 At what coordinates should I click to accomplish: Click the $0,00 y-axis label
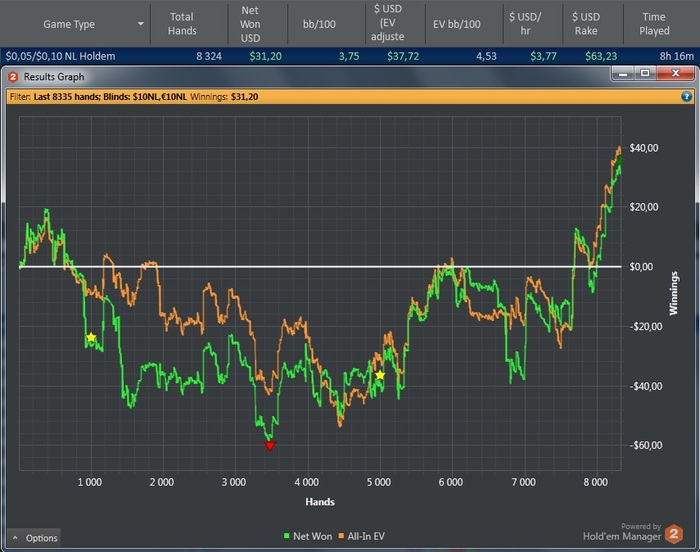point(641,267)
